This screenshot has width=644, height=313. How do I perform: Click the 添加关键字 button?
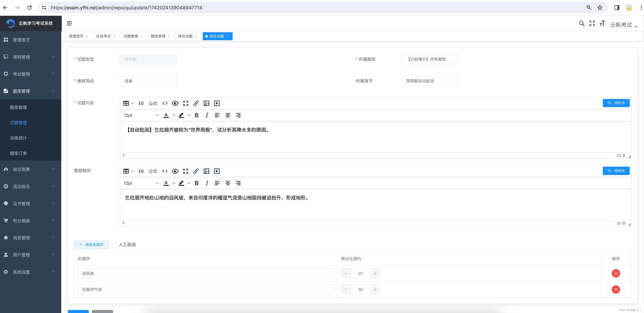coord(91,245)
